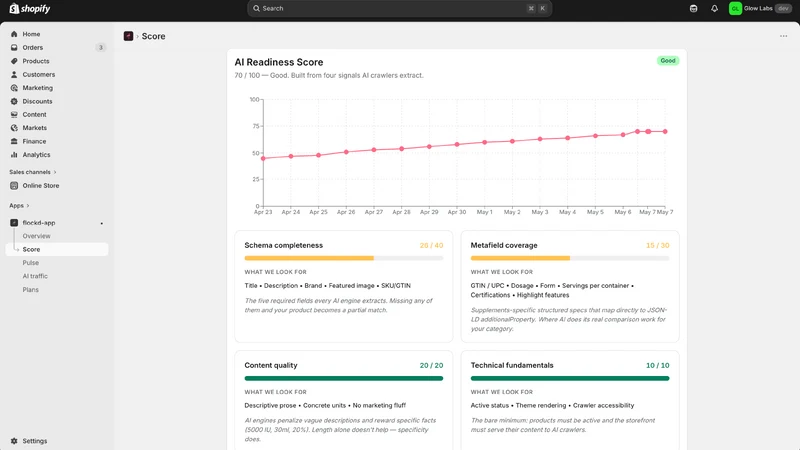This screenshot has height=450, width=800.
Task: Open the three-dot page menu
Action: click(783, 36)
